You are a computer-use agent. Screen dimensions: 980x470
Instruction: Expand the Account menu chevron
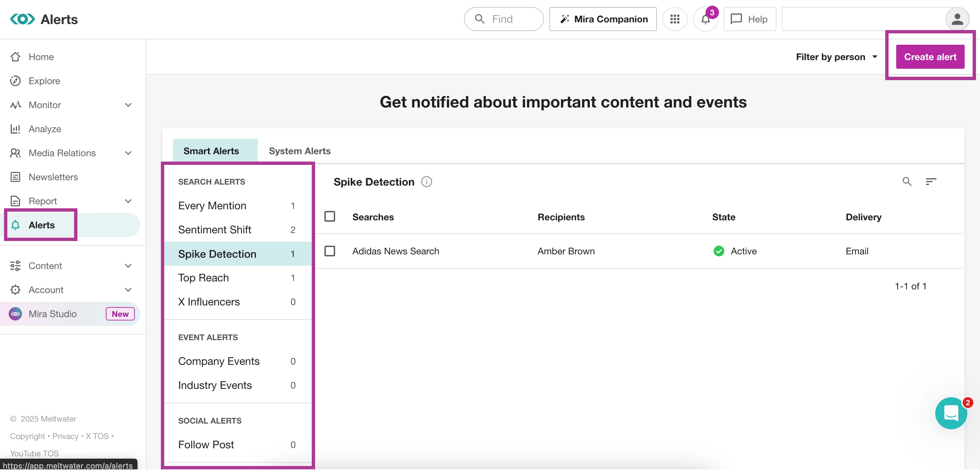point(128,290)
